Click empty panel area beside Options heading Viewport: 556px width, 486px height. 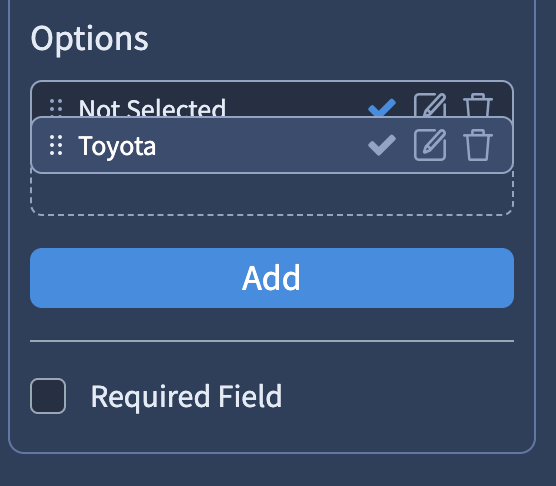[x=337, y=39]
